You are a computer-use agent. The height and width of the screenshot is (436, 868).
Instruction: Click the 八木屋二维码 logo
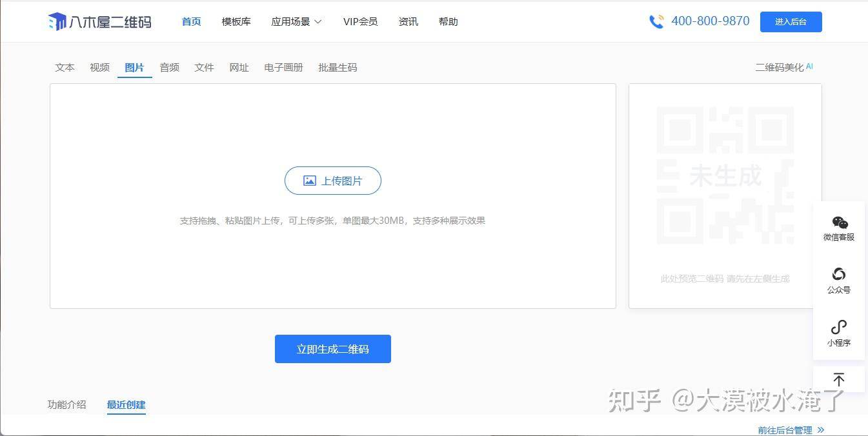(100, 21)
